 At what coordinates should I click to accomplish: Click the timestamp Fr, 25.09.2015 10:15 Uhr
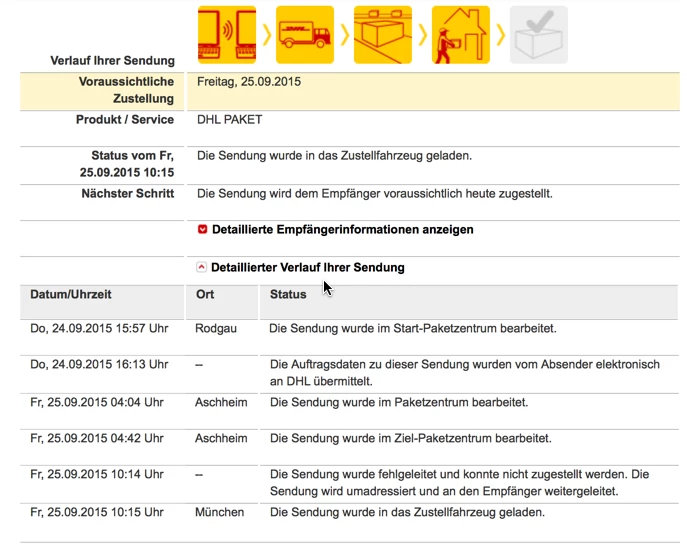(x=97, y=513)
